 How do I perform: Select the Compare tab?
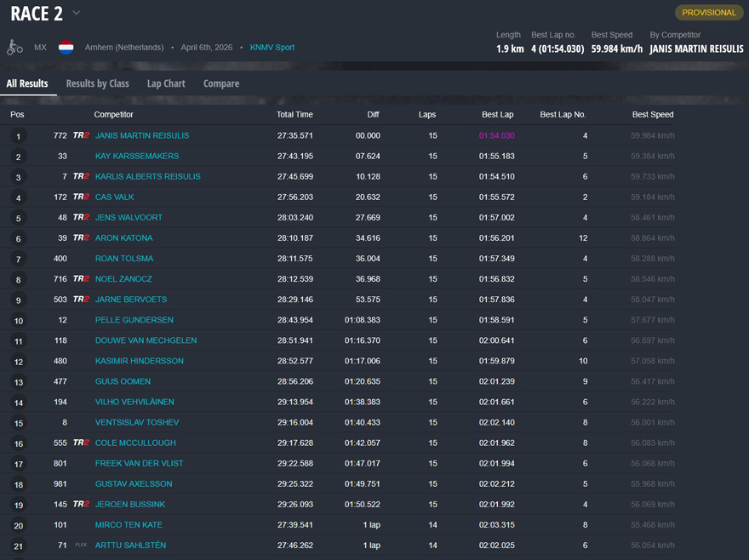coord(221,83)
